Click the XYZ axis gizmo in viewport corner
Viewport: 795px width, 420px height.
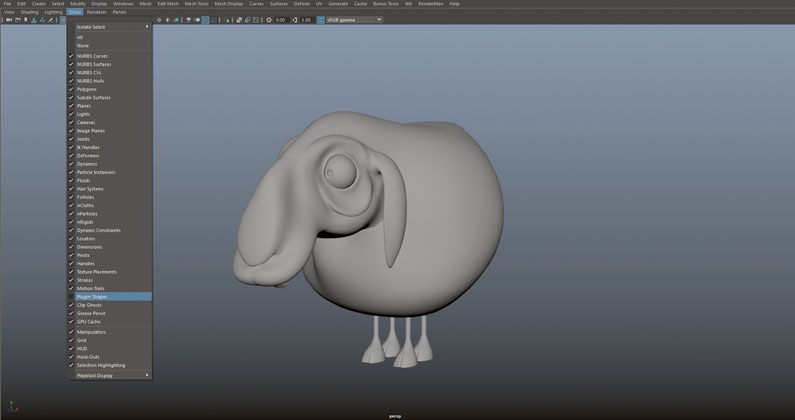point(13,406)
